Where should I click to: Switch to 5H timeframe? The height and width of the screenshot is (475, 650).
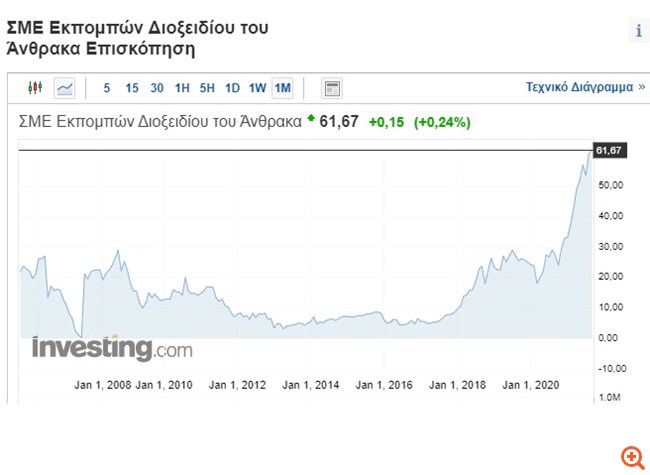coord(207,88)
